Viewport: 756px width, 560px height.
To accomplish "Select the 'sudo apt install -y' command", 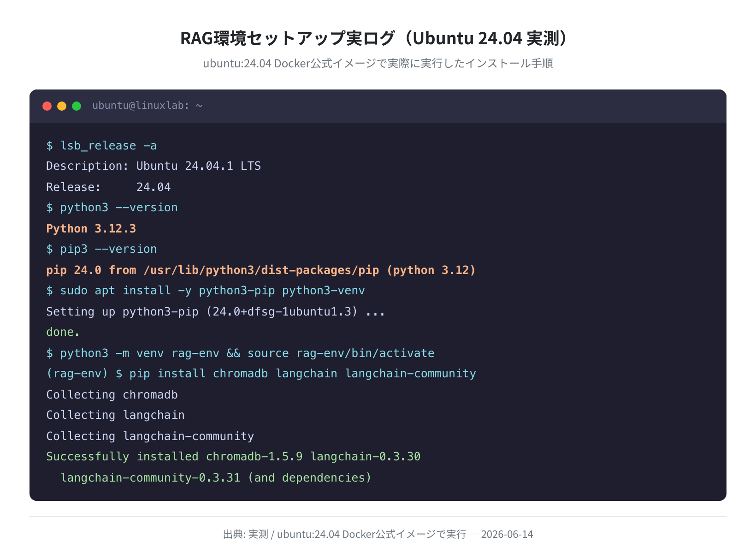I will click(x=206, y=291).
